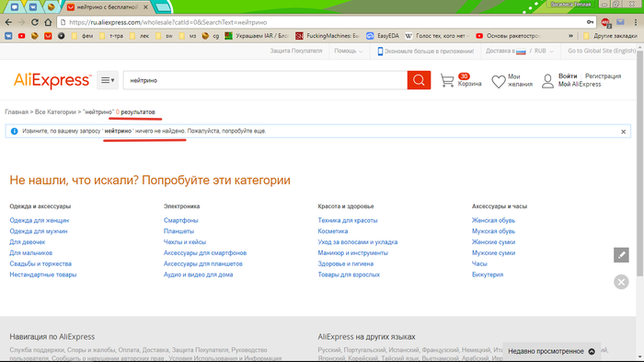Open the Chrome three-dot menu

pos(636,22)
